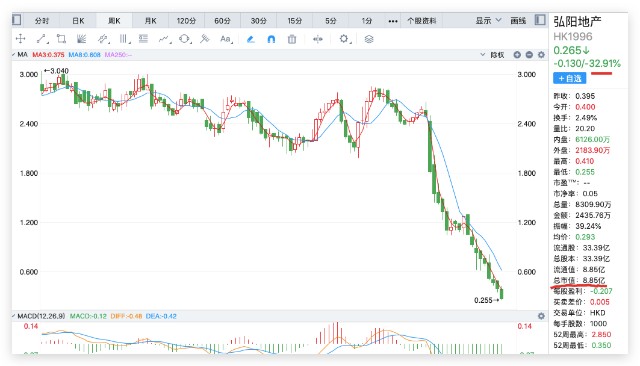This screenshot has height=366, width=640.
Task: Open the 15分 timeframe tab
Action: [x=295, y=20]
